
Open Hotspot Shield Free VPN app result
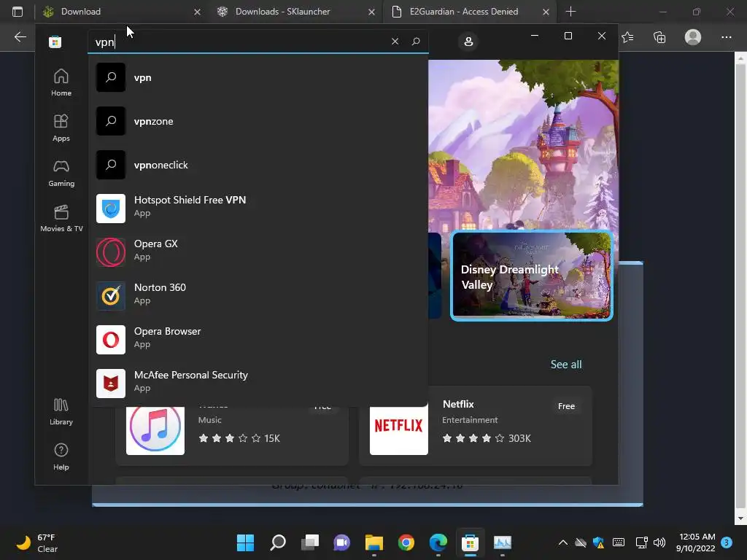(258, 209)
